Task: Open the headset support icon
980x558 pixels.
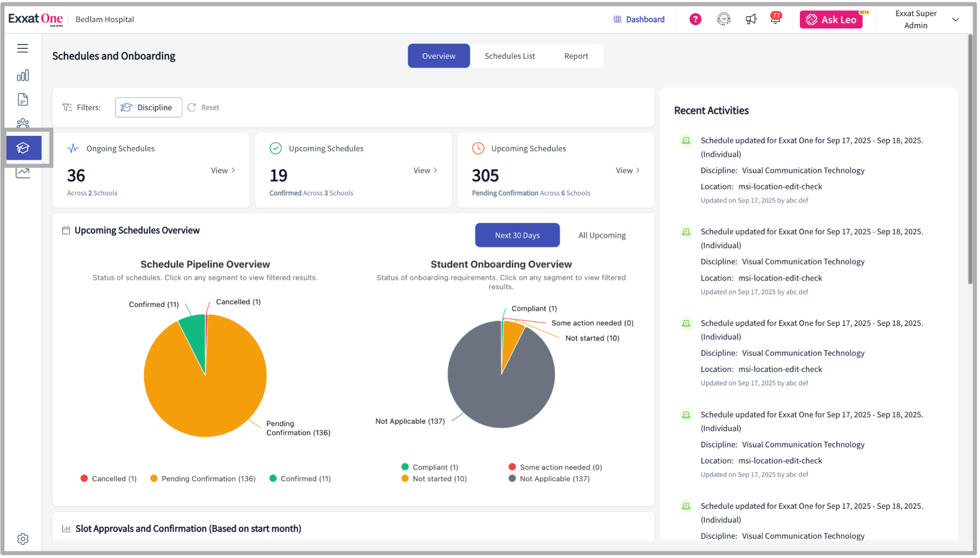Action: pos(723,19)
